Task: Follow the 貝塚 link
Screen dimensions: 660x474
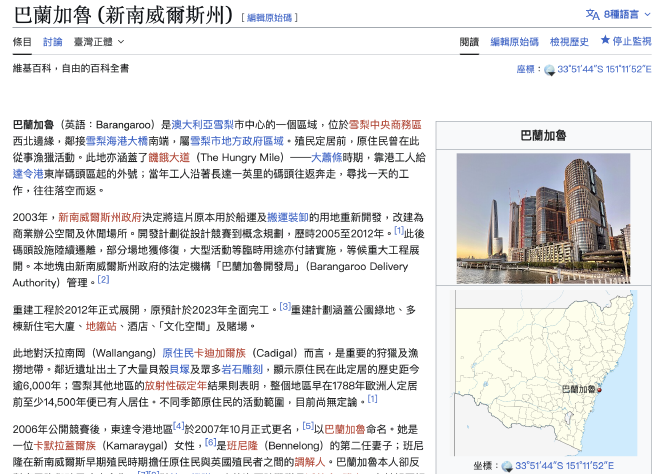Action: pyautogui.click(x=180, y=369)
